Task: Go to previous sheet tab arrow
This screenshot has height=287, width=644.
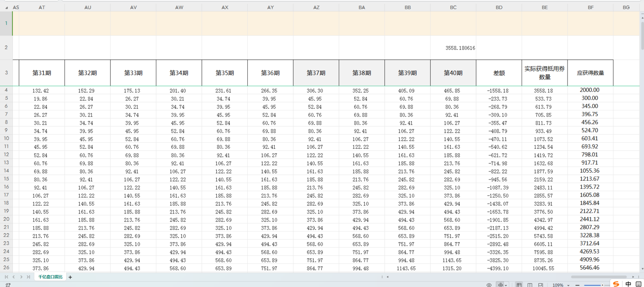Action: (14, 277)
